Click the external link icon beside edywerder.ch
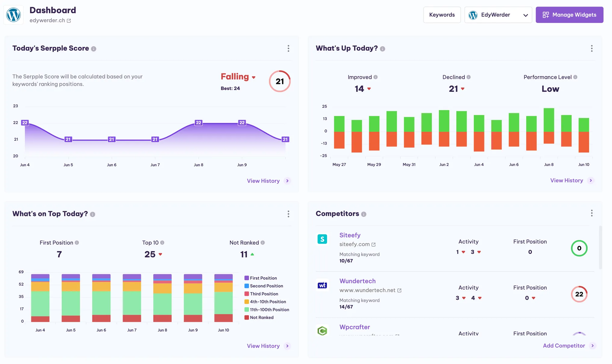 point(69,21)
